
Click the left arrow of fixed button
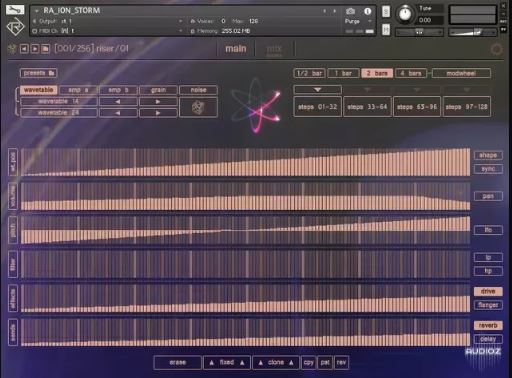click(211, 363)
